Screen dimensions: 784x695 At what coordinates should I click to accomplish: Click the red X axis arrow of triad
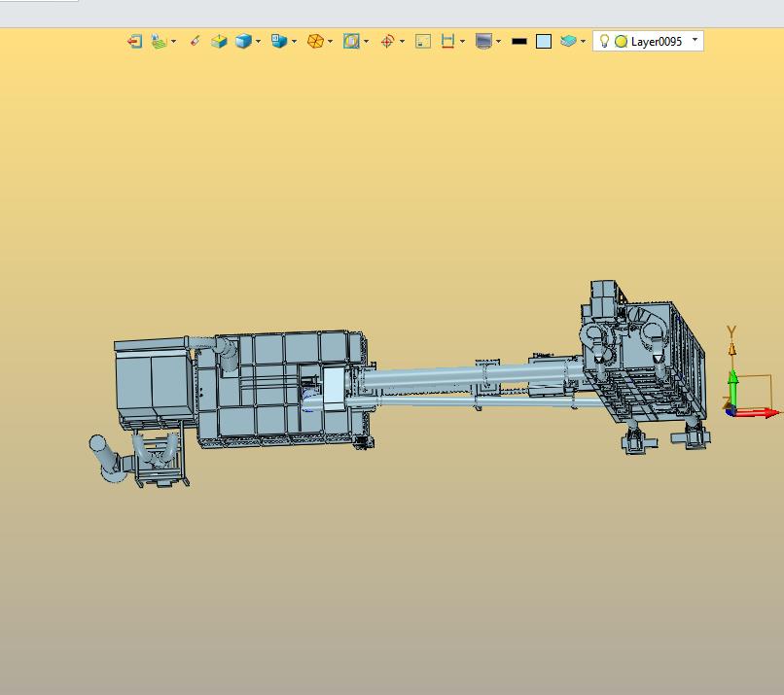758,413
